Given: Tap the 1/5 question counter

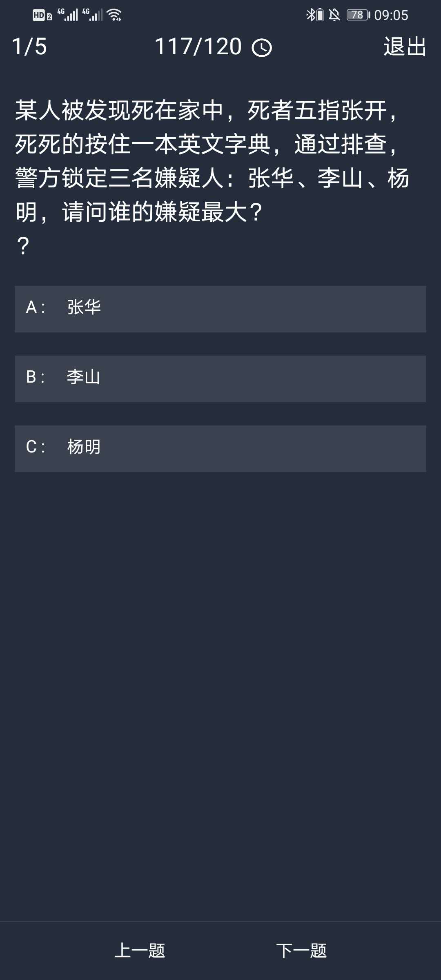Looking at the screenshot, I should click(29, 47).
